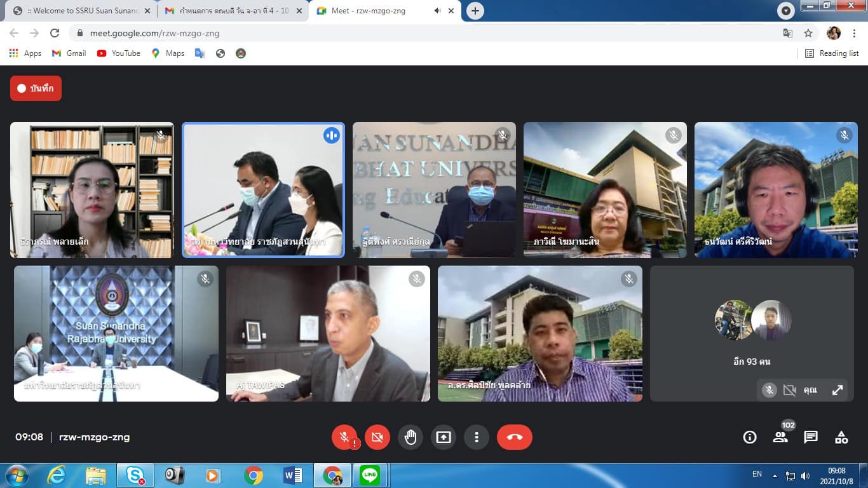Open the YouTube bookmark link

click(x=119, y=53)
